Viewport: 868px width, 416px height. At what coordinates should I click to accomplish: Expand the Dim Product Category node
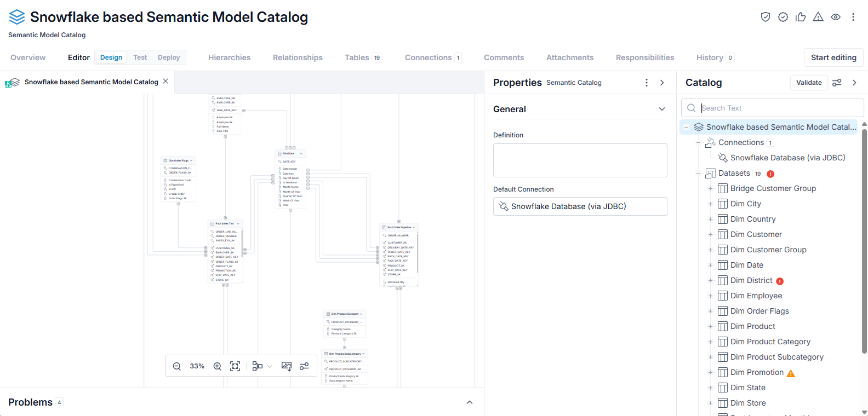pyautogui.click(x=710, y=342)
